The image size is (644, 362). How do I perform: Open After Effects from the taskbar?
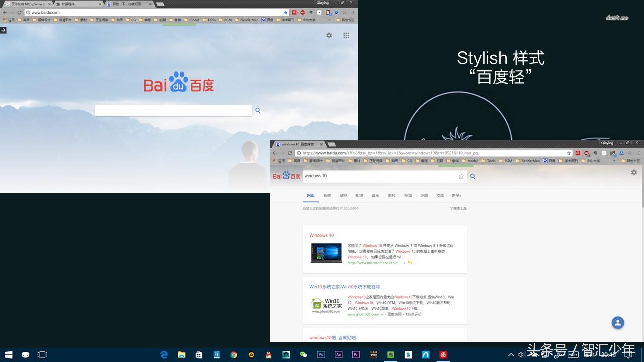pos(338,355)
